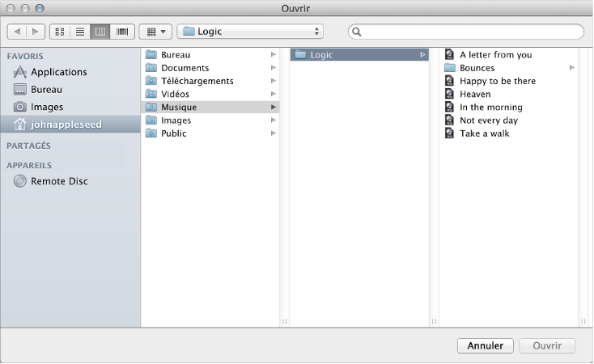This screenshot has width=594, height=364.
Task: Select the "Téléchargements" folder name
Action: click(x=197, y=81)
